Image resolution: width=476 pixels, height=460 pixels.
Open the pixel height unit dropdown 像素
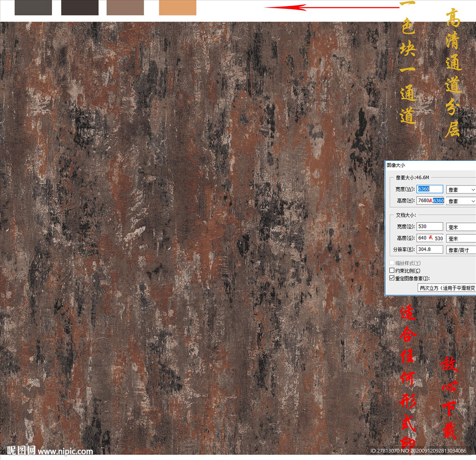[461, 201]
